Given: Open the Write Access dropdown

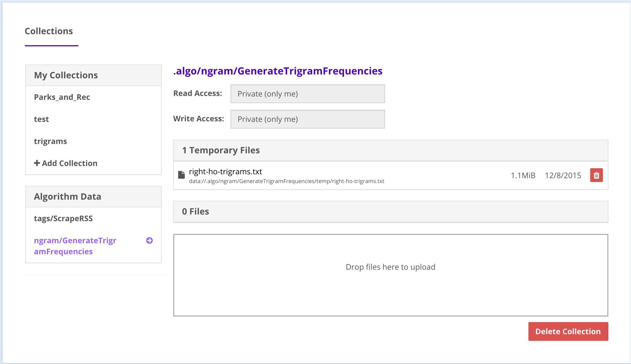Looking at the screenshot, I should (x=308, y=119).
